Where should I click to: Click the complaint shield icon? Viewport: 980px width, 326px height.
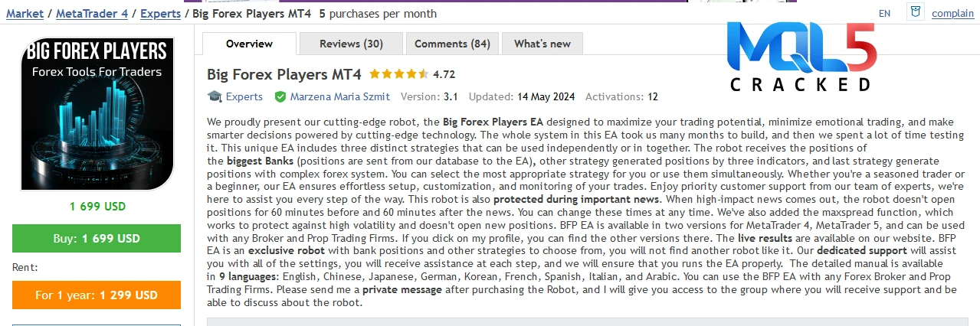915,12
